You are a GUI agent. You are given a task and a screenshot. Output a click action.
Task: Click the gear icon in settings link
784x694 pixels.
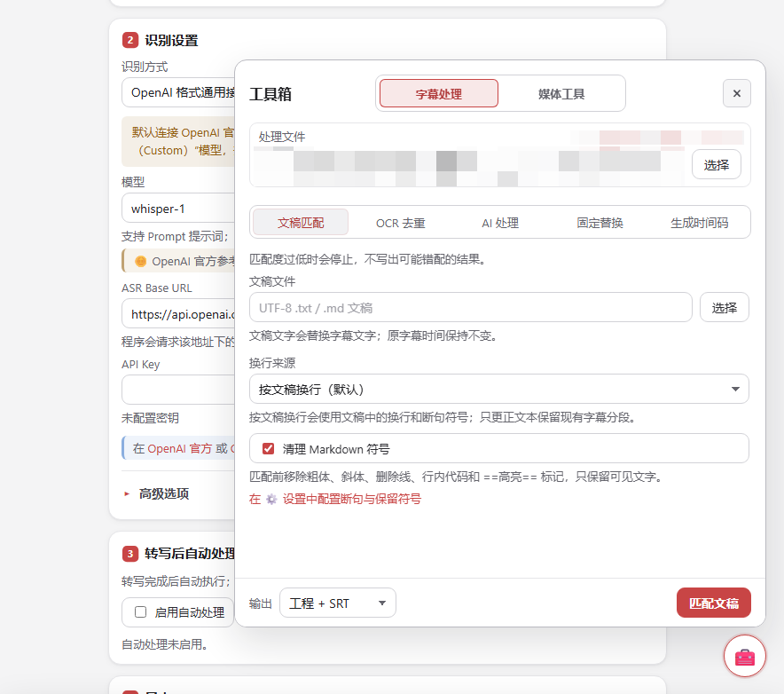pyautogui.click(x=271, y=500)
